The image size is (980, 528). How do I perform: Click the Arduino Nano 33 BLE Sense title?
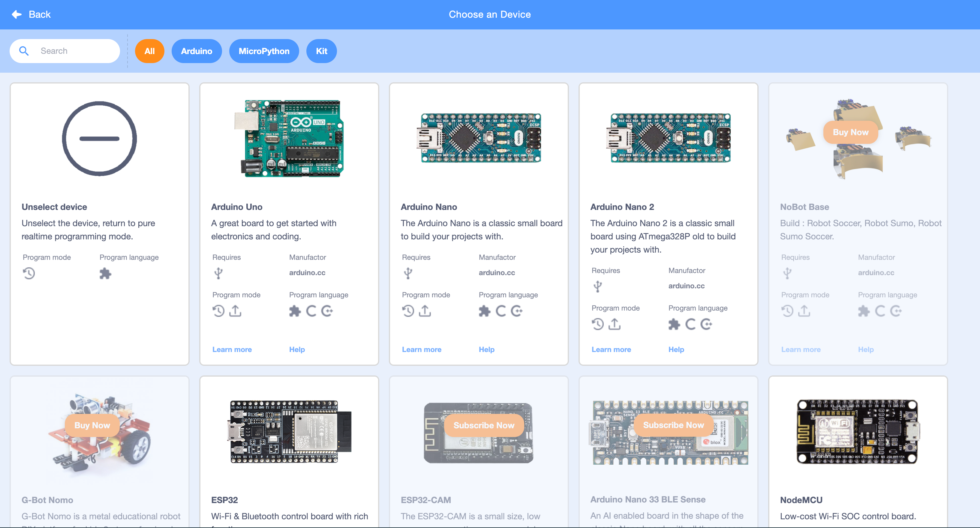point(648,499)
